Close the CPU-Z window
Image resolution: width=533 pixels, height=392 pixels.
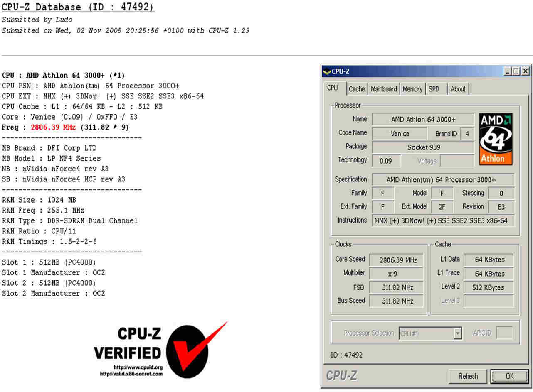click(526, 71)
